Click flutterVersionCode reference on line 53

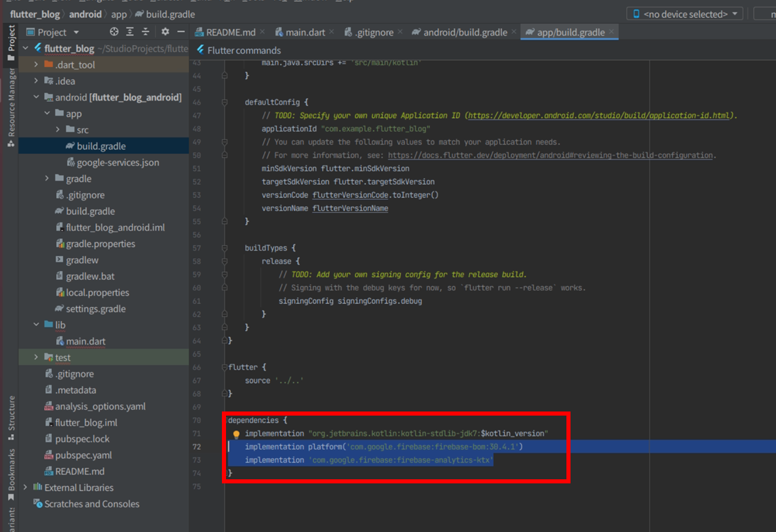click(351, 195)
